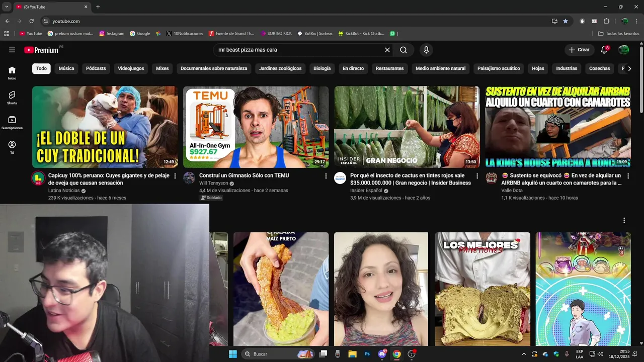The height and width of the screenshot is (362, 644).
Task: Go to Inicio in the sidebar
Action: 12,73
